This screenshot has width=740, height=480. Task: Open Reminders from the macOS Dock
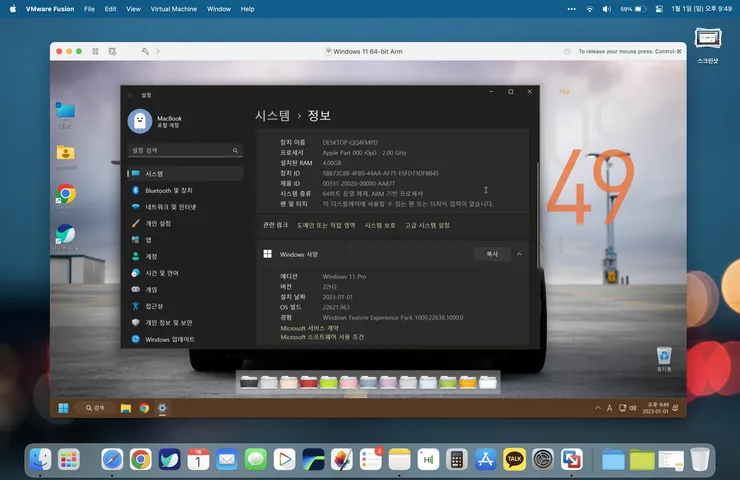[371, 459]
